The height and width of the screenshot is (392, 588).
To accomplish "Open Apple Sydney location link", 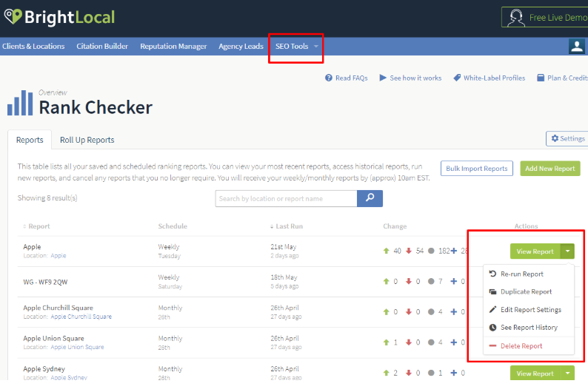I will point(69,377).
